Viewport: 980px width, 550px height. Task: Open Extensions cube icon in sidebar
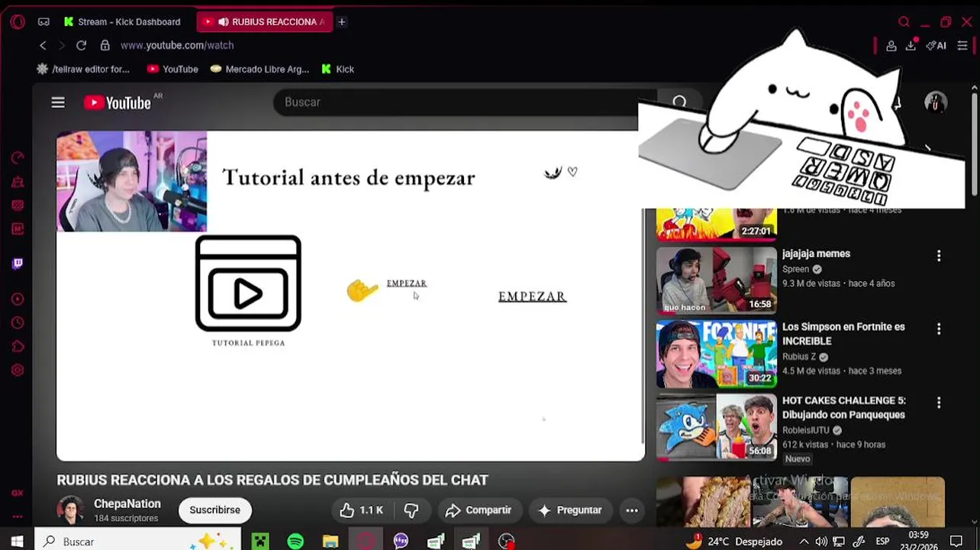click(18, 347)
